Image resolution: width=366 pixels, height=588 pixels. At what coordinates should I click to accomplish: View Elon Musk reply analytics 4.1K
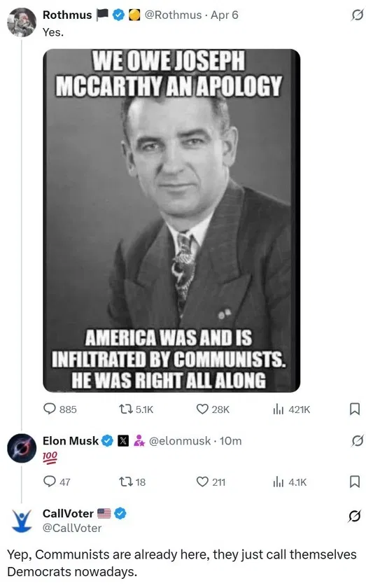point(290,482)
